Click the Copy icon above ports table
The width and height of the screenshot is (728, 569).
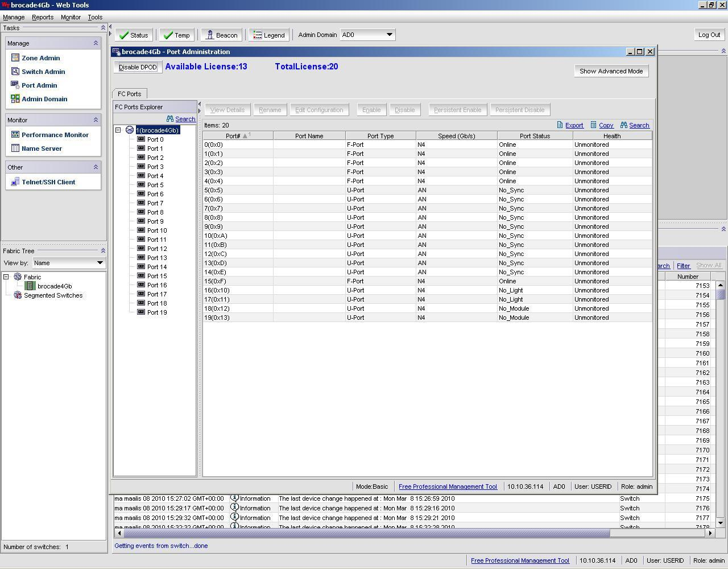pyautogui.click(x=593, y=125)
